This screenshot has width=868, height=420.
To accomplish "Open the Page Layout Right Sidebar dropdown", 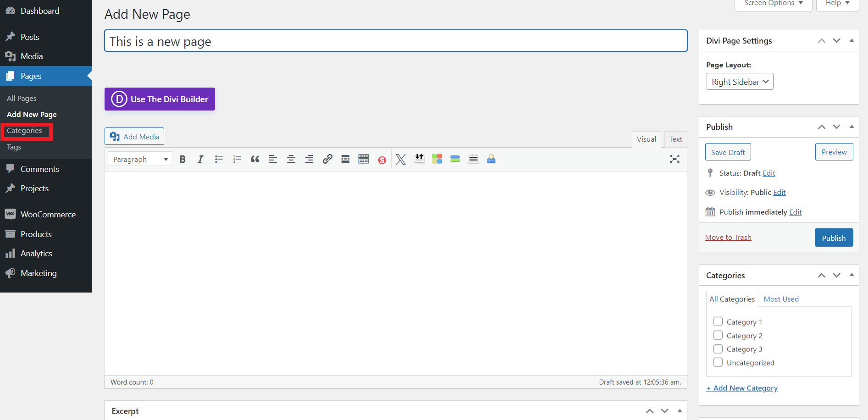I will pyautogui.click(x=740, y=82).
